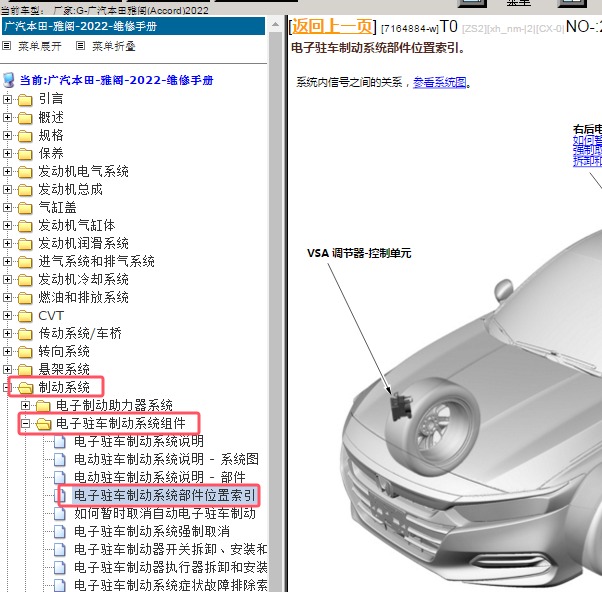The width and height of the screenshot is (602, 592).
Task: Select the 发动机冷却系统 folder label
Action: tap(83, 280)
